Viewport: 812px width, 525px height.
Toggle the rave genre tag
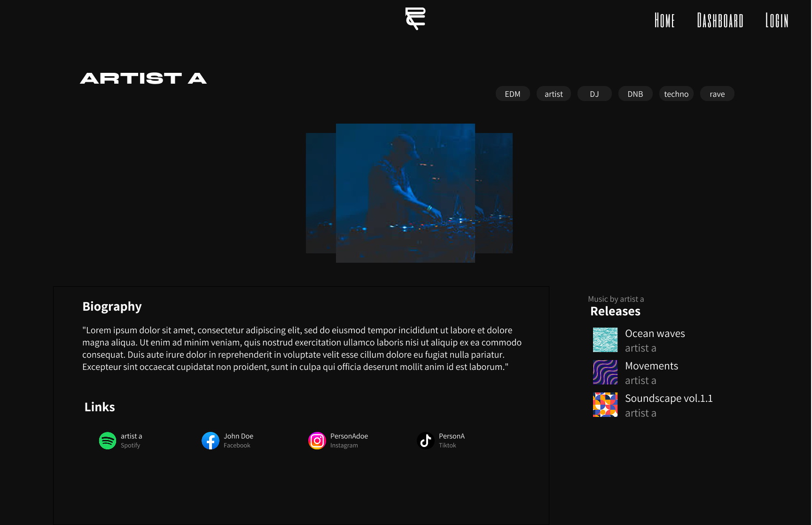tap(717, 94)
